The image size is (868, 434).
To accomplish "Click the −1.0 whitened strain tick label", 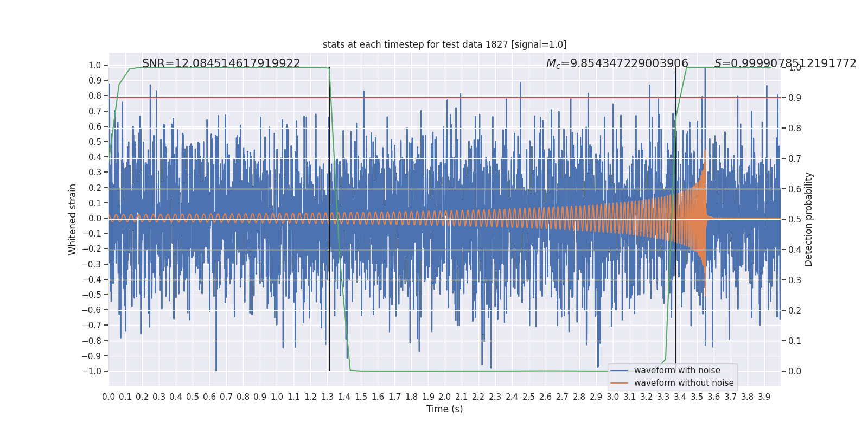I will (x=92, y=372).
